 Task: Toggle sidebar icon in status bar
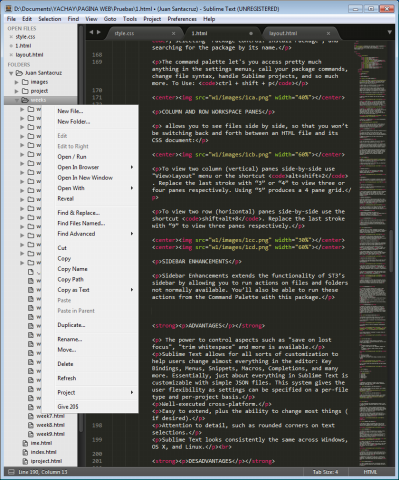click(x=11, y=472)
